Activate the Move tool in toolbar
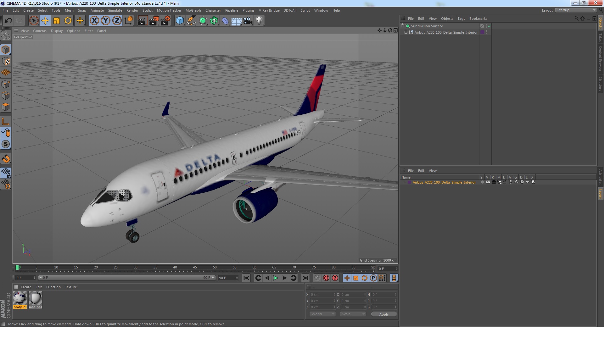604x364 pixels. (x=45, y=21)
